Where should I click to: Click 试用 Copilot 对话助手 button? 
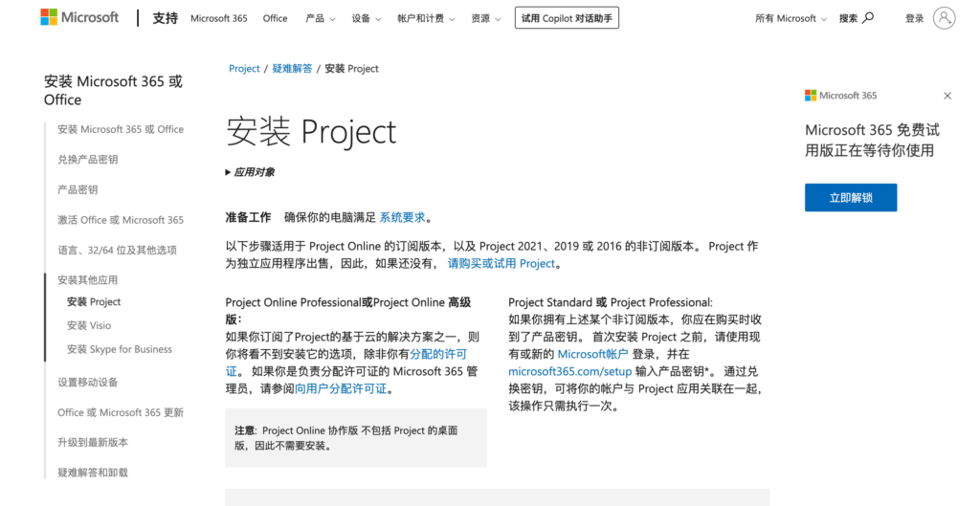tap(567, 18)
